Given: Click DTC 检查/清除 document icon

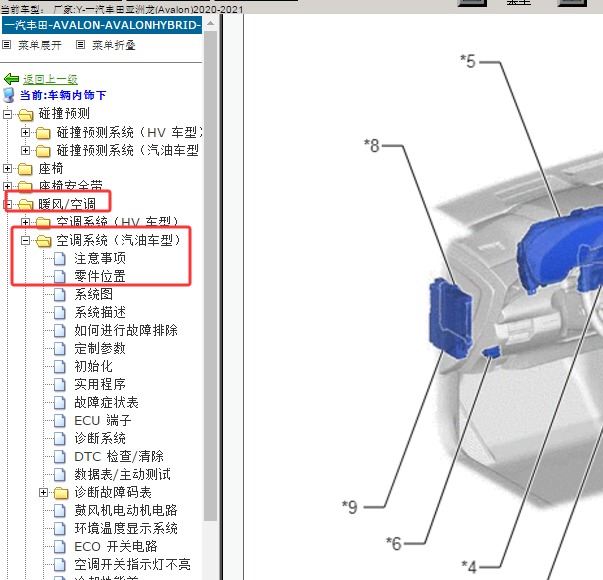Looking at the screenshot, I should coord(60,457).
